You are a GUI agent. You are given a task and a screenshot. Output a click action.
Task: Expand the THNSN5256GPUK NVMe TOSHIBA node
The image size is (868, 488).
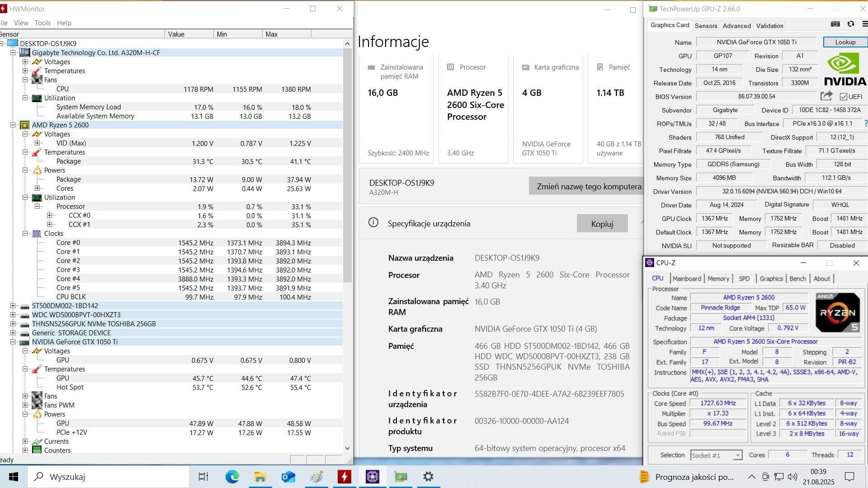coord(13,324)
